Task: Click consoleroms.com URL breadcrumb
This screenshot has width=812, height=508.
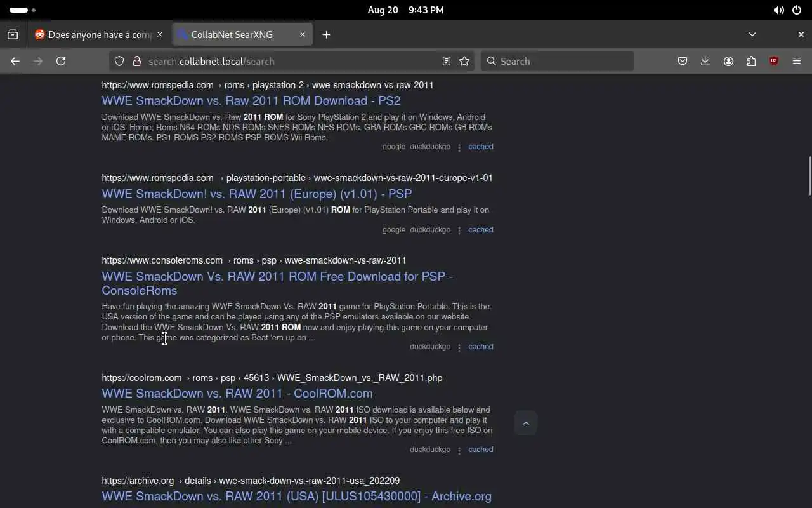Action: click(x=254, y=260)
